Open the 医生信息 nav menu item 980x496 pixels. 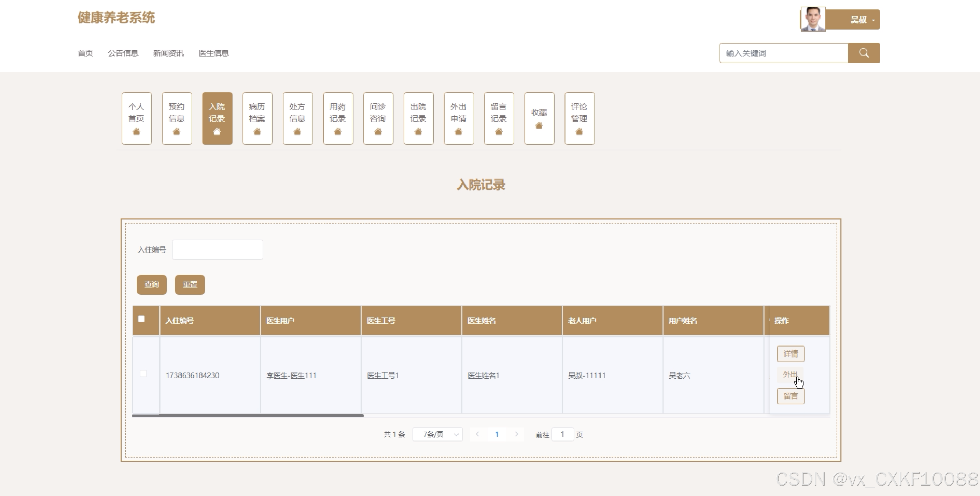(213, 53)
